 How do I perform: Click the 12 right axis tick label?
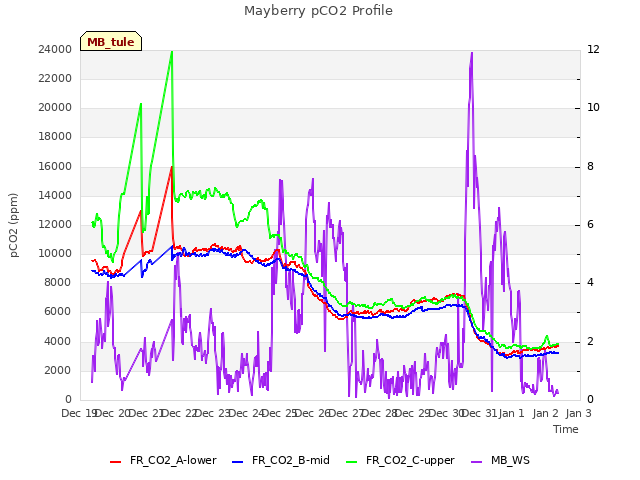tap(593, 49)
